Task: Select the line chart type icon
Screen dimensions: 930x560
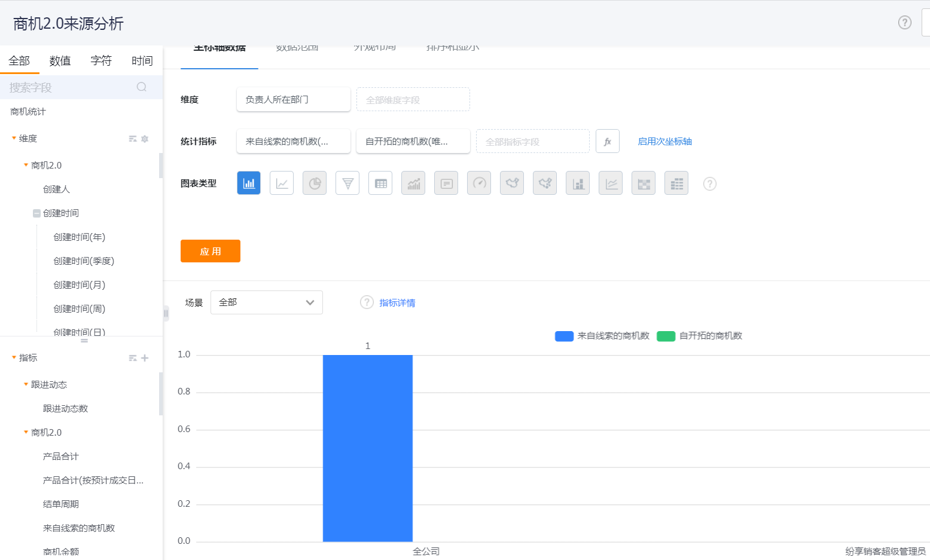Action: (x=282, y=183)
